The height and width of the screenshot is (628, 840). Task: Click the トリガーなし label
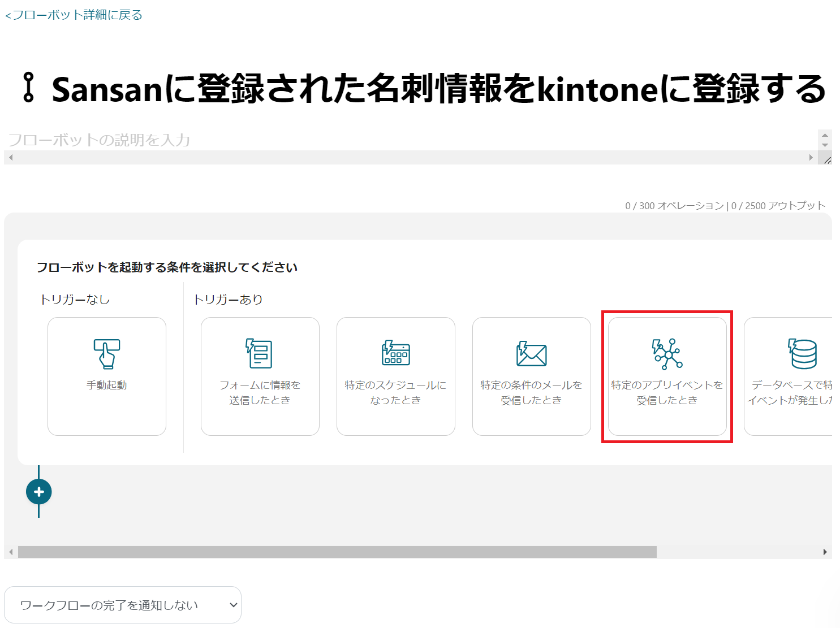pyautogui.click(x=75, y=300)
